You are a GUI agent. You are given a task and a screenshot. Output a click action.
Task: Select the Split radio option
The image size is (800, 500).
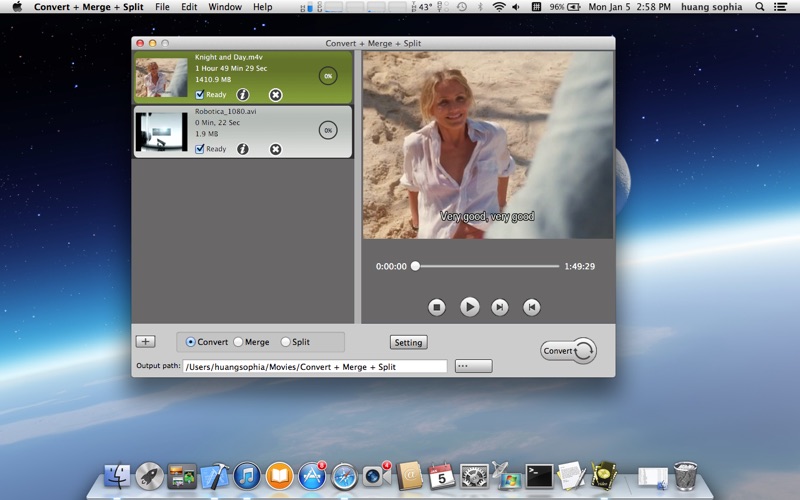pyautogui.click(x=286, y=342)
